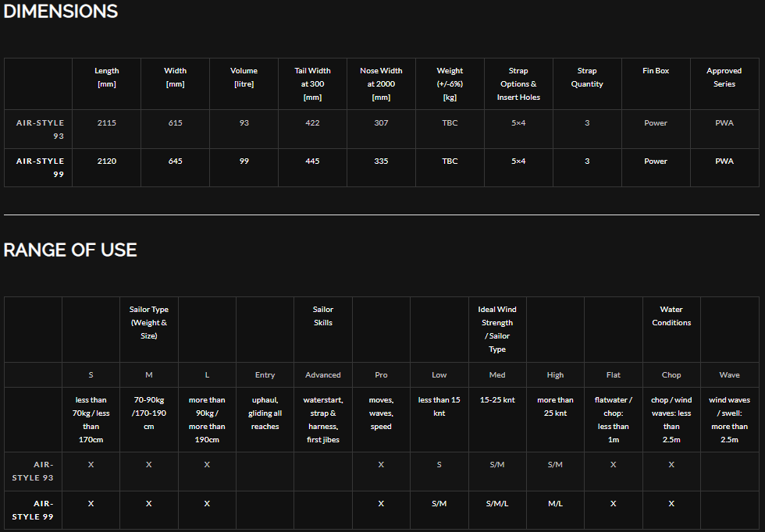Select the Advanced skill level column label
The image size is (765, 532).
click(x=323, y=375)
